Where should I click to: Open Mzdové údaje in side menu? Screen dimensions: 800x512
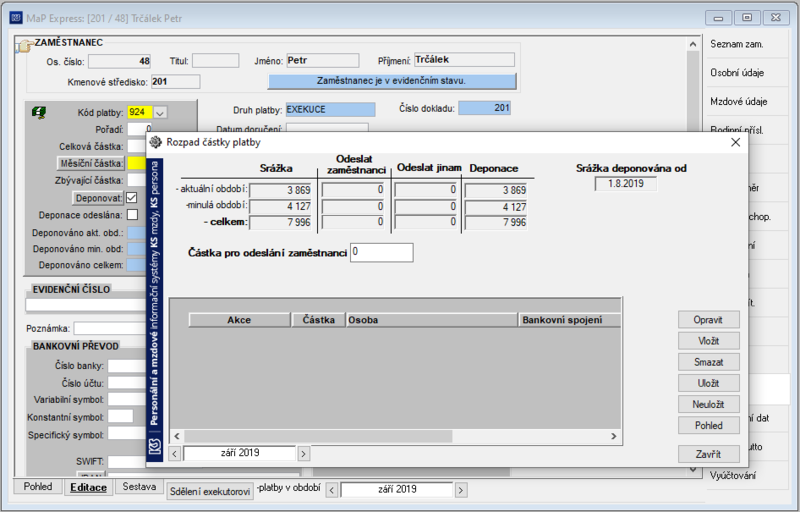pos(738,101)
